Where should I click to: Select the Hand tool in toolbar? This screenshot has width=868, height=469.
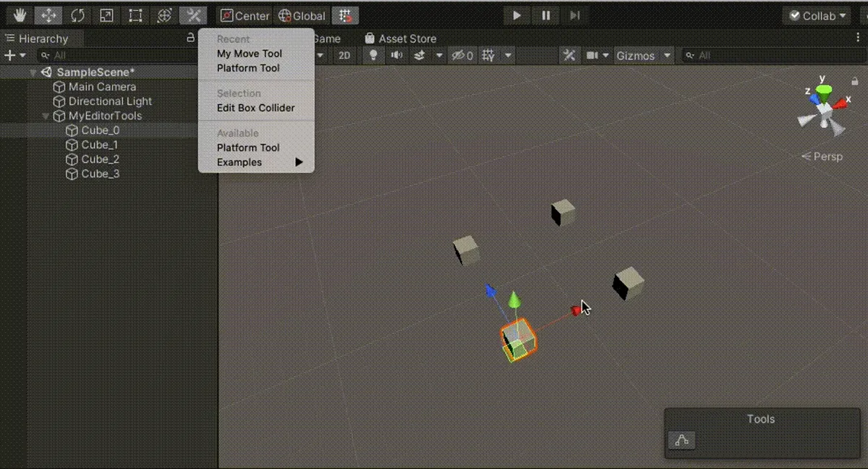(20, 15)
